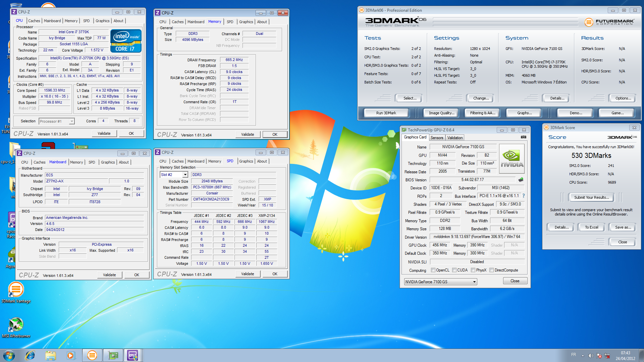Click Submit Your Results button
The height and width of the screenshot is (362, 644).
(x=591, y=197)
